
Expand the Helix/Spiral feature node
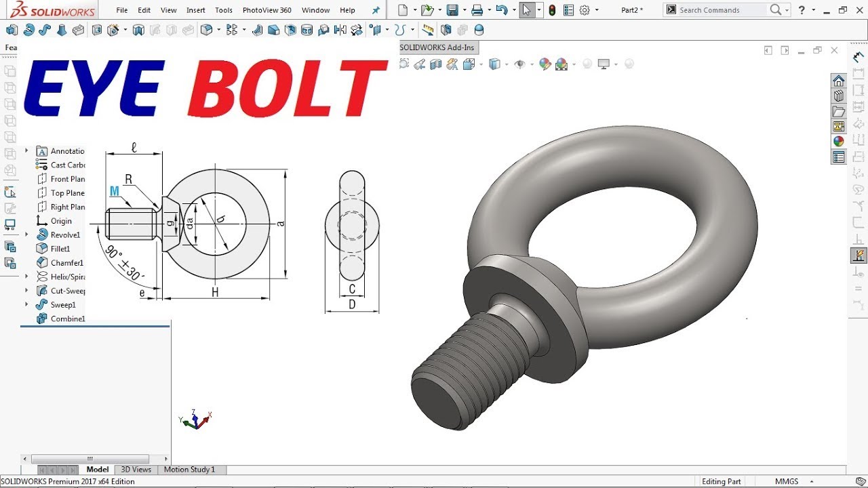tap(26, 277)
